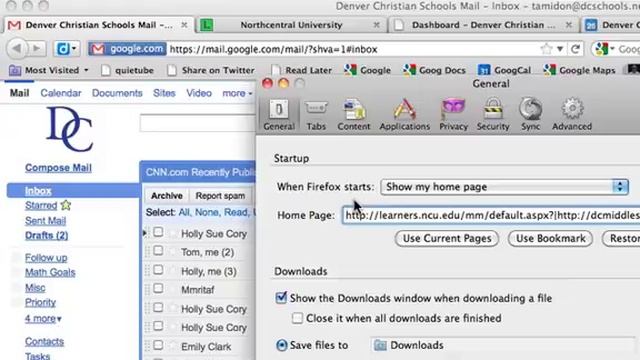Viewport: 640px width, 360px height.
Task: Tick checkbox for Emily Clark email
Action: click(158, 345)
